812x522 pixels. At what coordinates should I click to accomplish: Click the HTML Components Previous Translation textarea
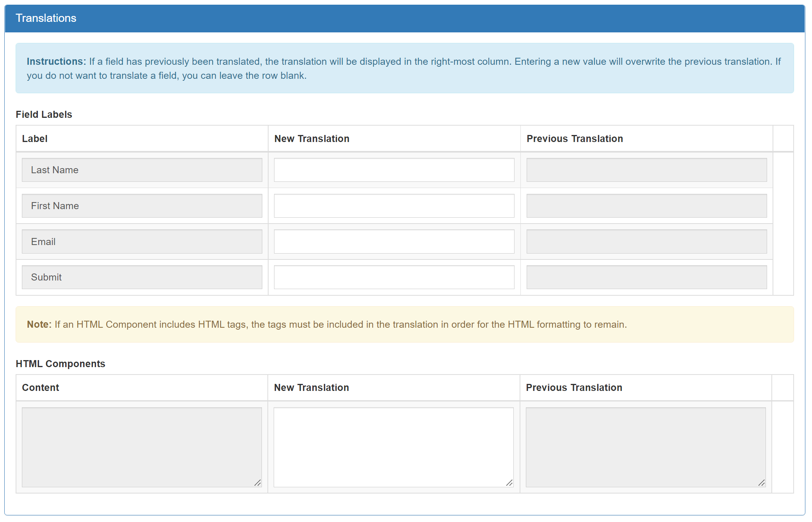click(x=645, y=447)
